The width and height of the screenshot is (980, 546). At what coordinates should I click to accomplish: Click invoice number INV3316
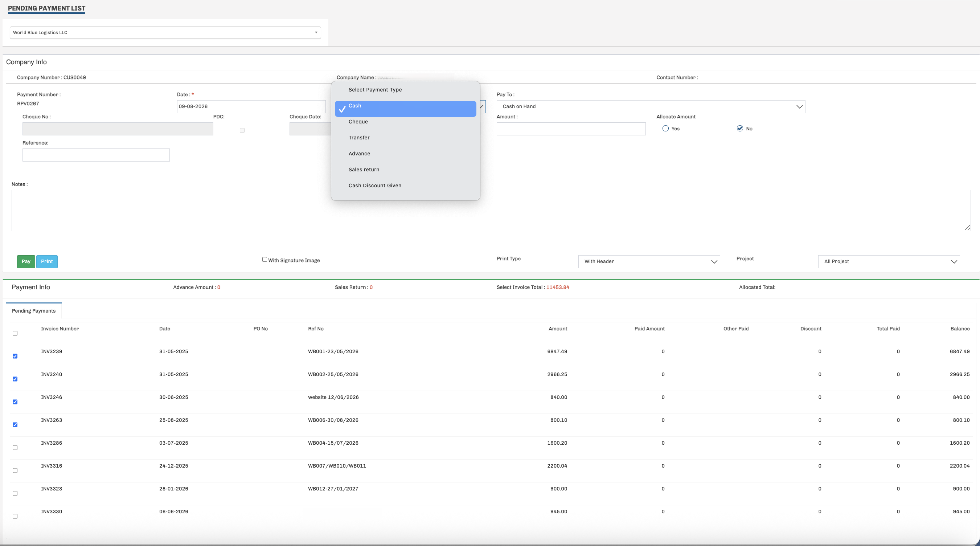click(52, 466)
